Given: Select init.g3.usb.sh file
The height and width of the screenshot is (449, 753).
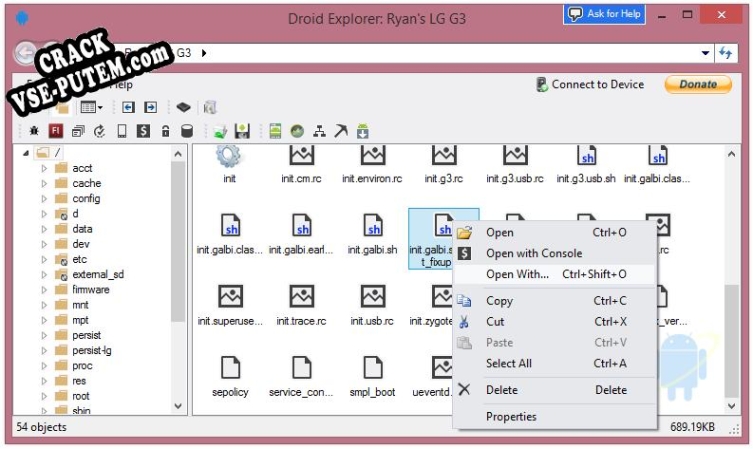Looking at the screenshot, I should (x=586, y=164).
